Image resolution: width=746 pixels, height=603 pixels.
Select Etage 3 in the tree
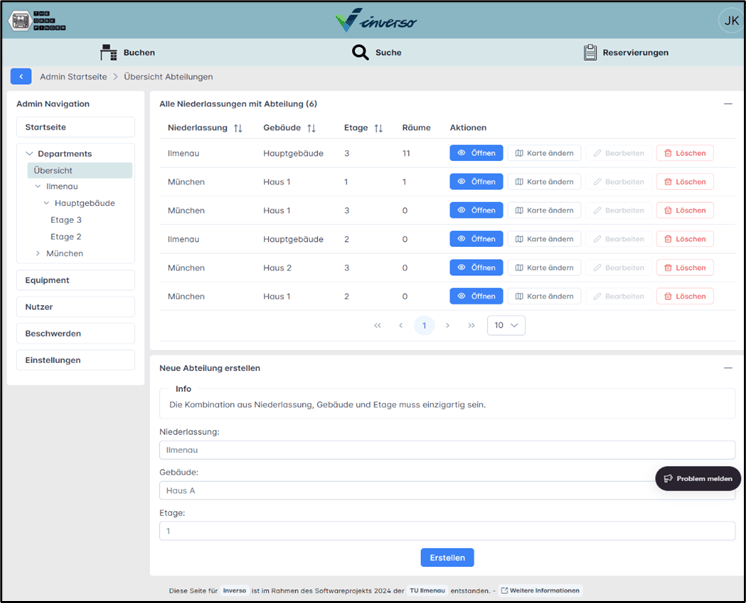coord(66,220)
